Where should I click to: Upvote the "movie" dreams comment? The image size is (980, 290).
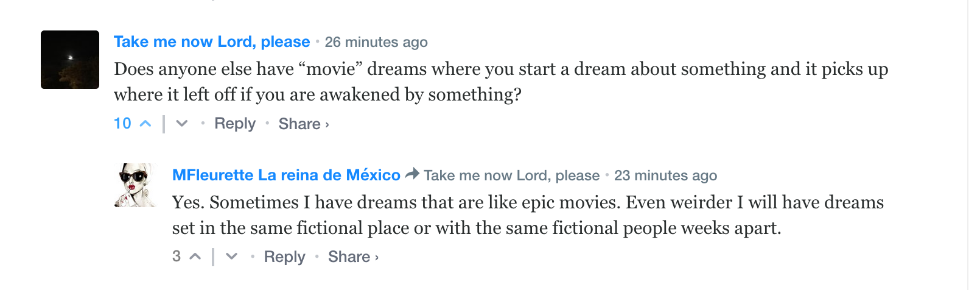[x=145, y=124]
